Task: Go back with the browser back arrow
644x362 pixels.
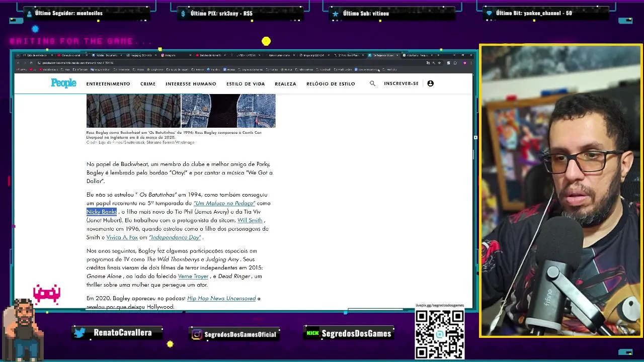Action: click(18, 63)
